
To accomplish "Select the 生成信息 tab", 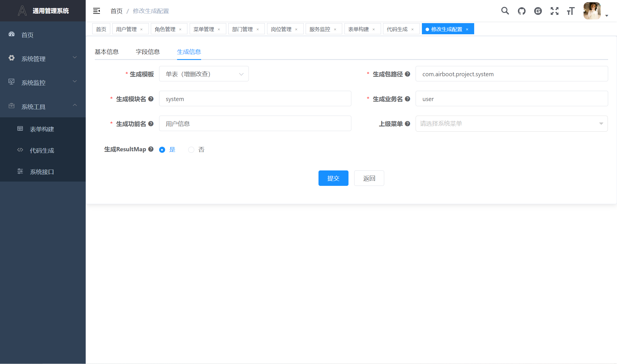I will point(189,52).
